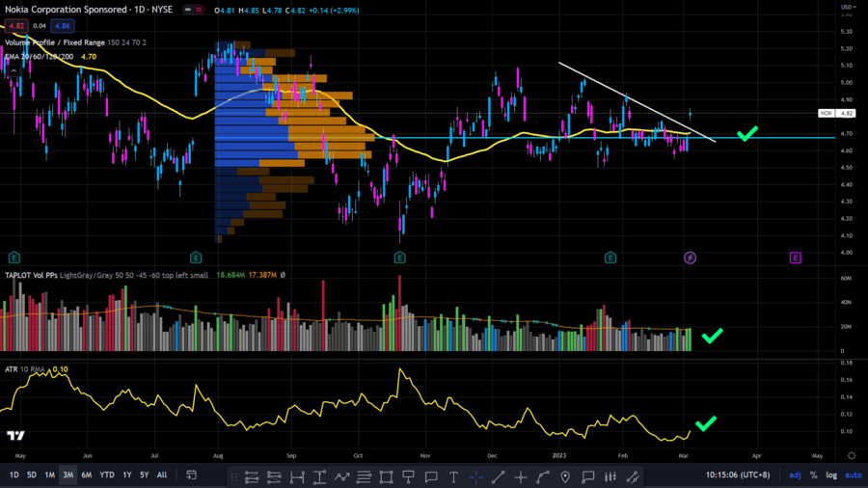Viewport: 868px width, 488px height.
Task: Toggle log scale
Action: click(831, 474)
